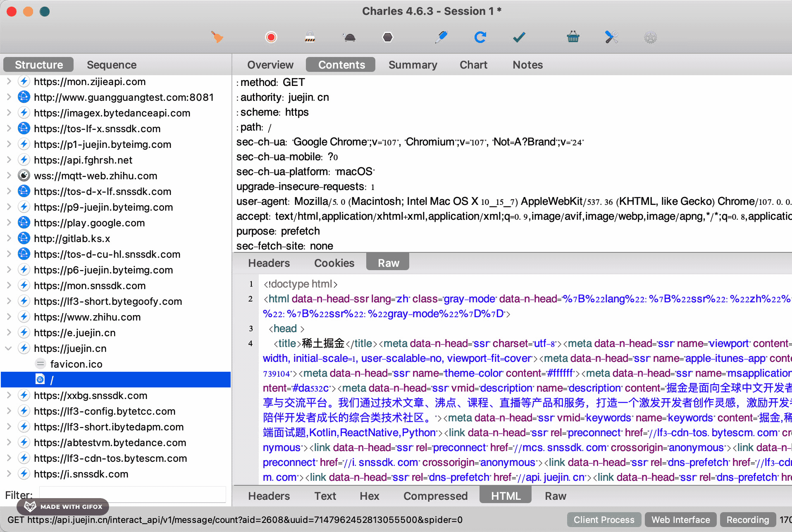The image size is (792, 532).
Task: Select the HTML response tab
Action: 506,496
